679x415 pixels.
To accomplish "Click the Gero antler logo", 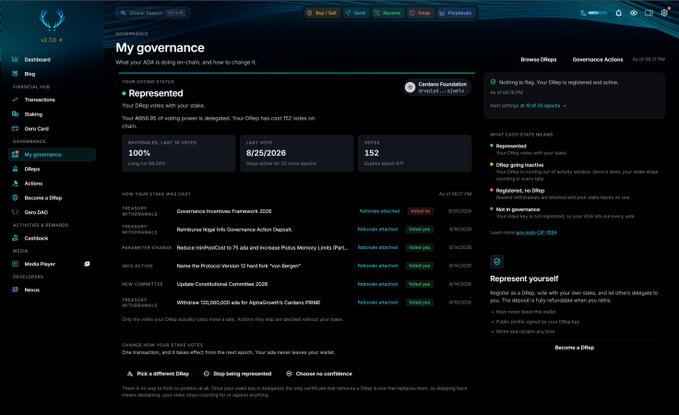I will click(52, 19).
